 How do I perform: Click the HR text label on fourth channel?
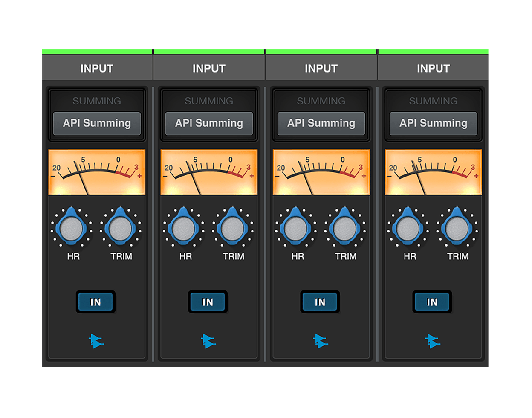410,256
